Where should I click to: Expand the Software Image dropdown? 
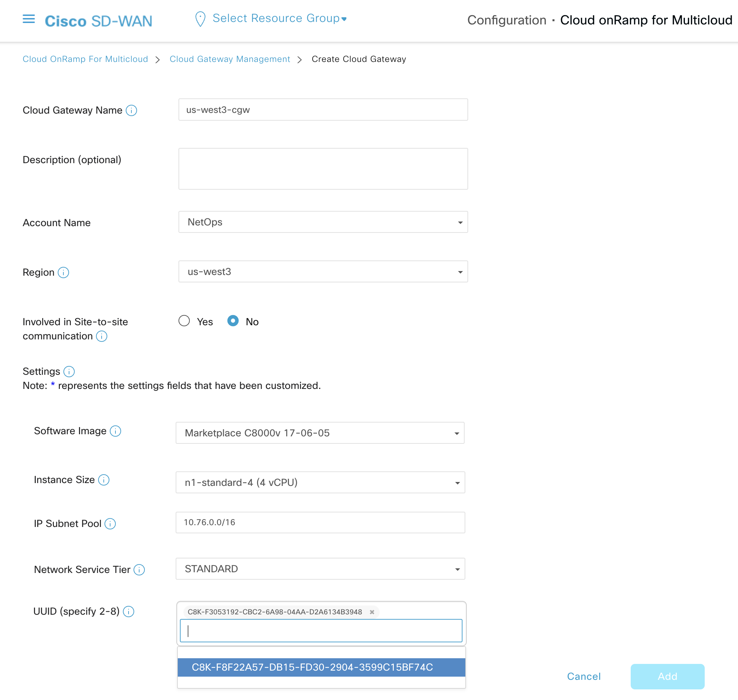pos(320,433)
